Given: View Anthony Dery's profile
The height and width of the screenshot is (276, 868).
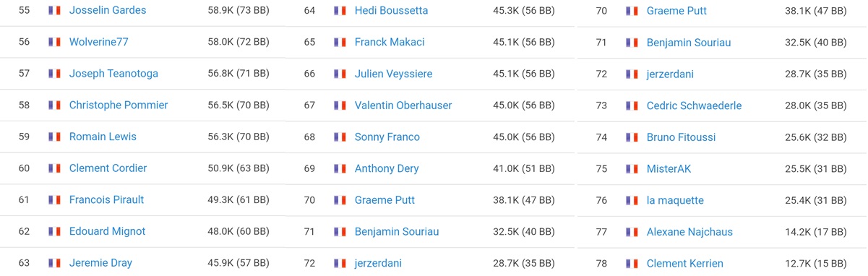Looking at the screenshot, I should (387, 168).
